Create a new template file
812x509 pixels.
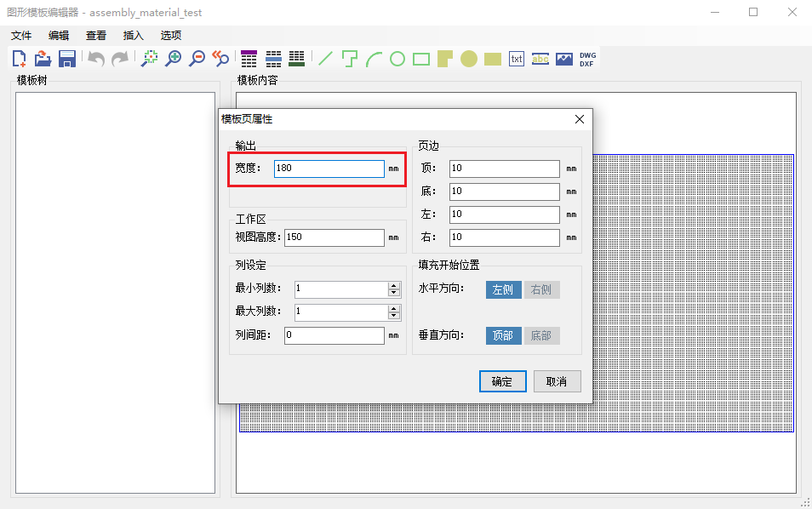pyautogui.click(x=20, y=59)
